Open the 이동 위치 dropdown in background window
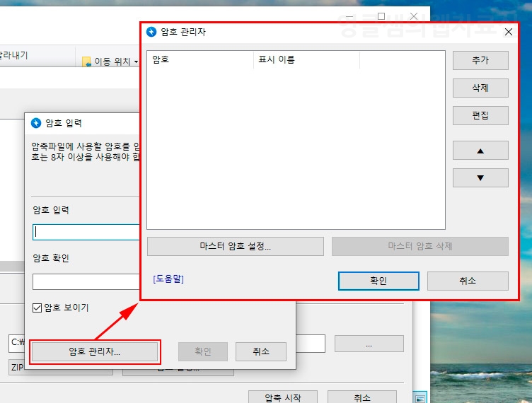Screen dimensions: 532x403 (x=136, y=62)
